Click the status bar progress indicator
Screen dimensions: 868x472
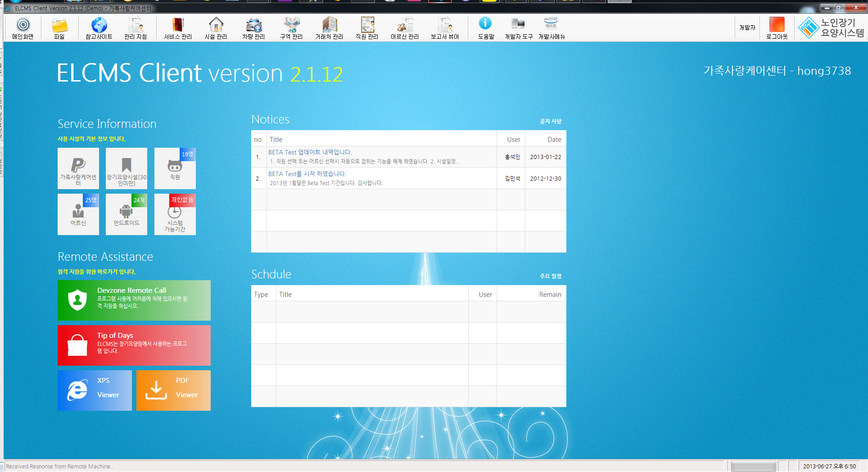(x=753, y=467)
